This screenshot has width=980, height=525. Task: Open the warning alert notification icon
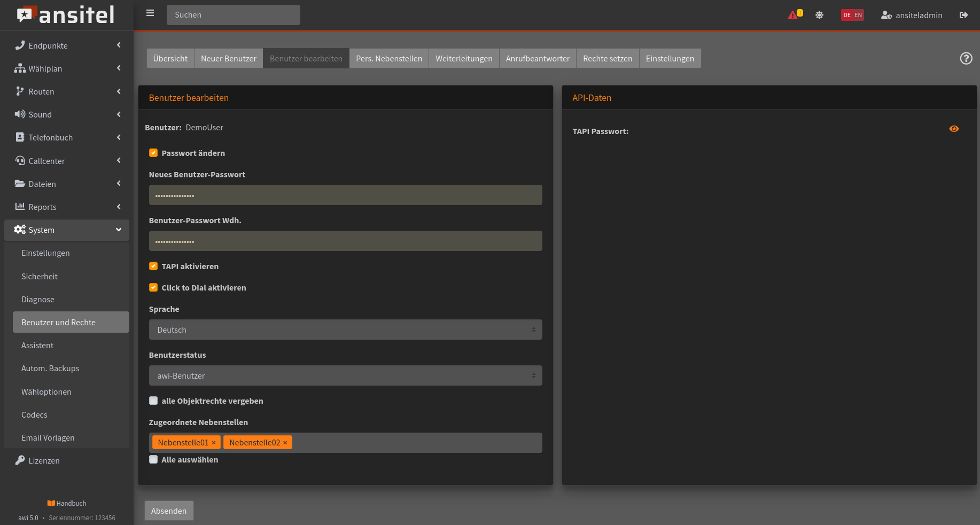pos(794,15)
